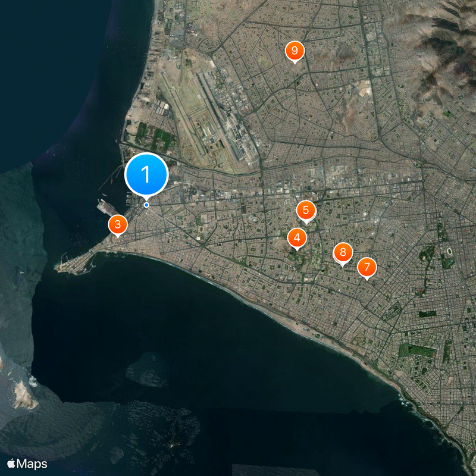The image size is (476, 476).
Task: Select the blue pin labeled 1
Action: 146,175
